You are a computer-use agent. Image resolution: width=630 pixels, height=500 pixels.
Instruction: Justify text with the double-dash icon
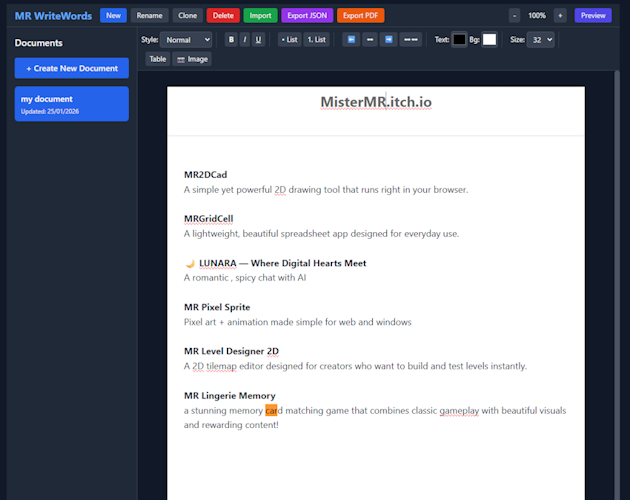[411, 39]
